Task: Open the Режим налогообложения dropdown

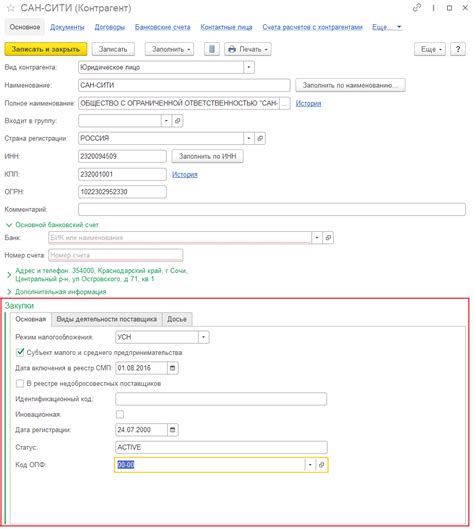Action: click(x=203, y=337)
